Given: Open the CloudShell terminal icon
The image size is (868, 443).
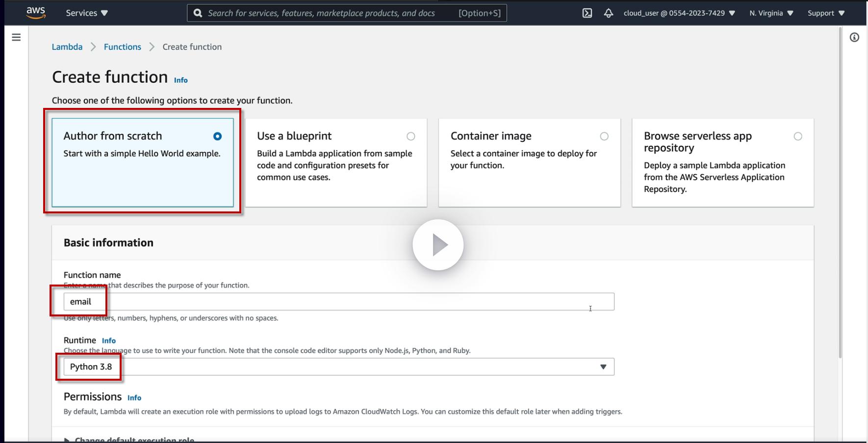Looking at the screenshot, I should tap(587, 13).
